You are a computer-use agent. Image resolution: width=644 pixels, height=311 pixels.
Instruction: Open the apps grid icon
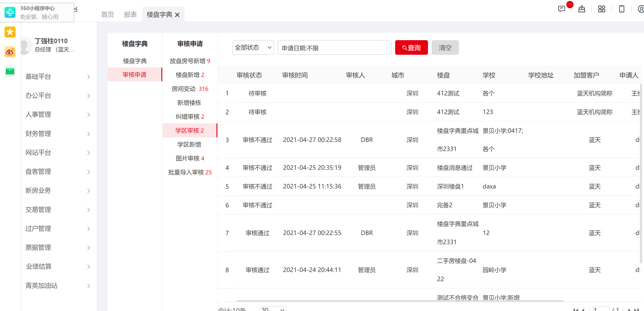[602, 9]
